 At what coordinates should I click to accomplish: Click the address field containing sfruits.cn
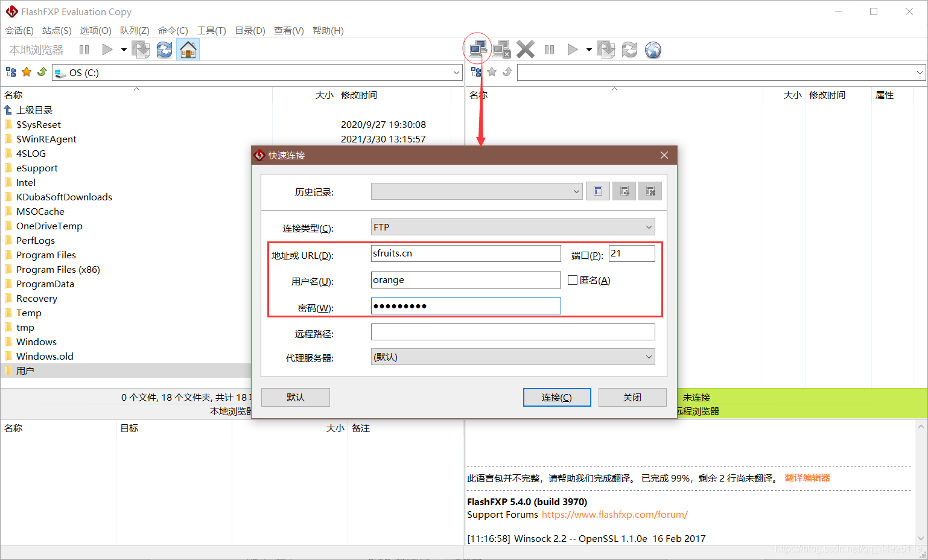tap(466, 253)
